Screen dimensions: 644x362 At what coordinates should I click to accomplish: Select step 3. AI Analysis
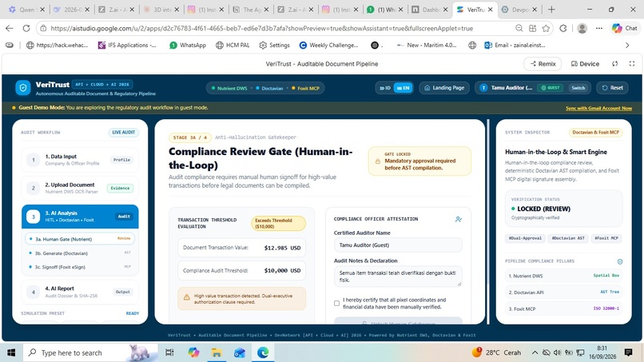click(80, 217)
